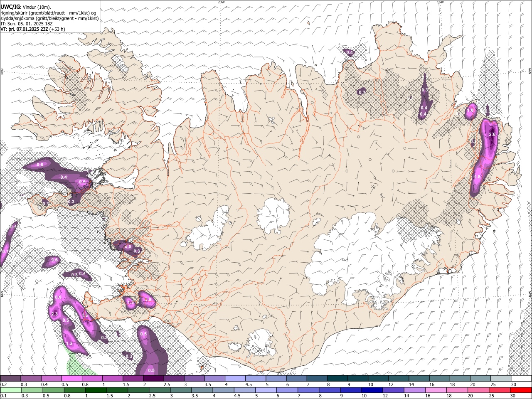
Task: Pick the upper legend swatch between 9 and 10
Action: 358,379
